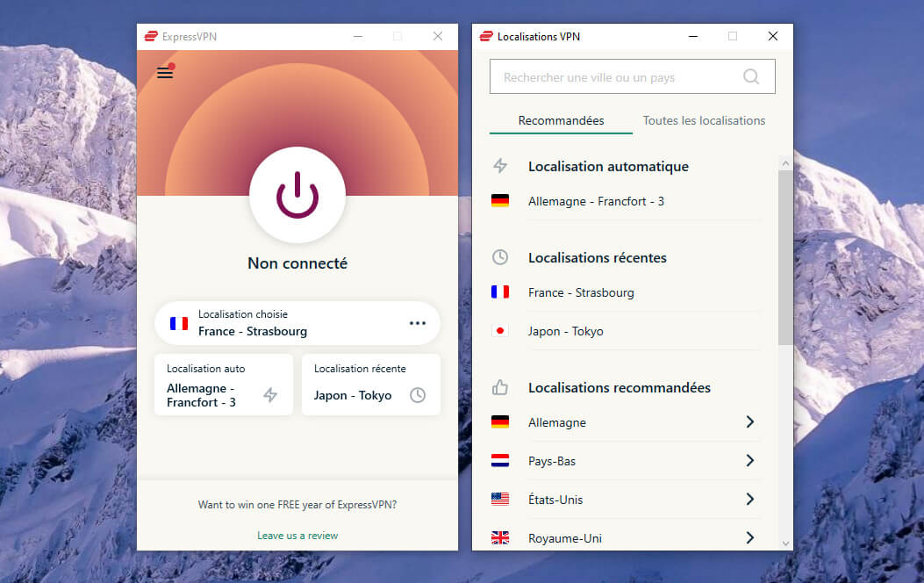Open the Leave us a review link

(297, 536)
